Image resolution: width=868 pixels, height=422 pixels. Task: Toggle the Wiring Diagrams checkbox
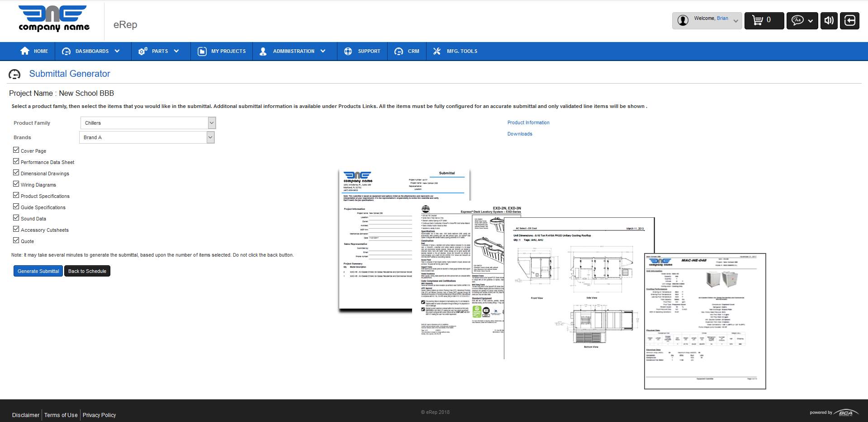16,184
